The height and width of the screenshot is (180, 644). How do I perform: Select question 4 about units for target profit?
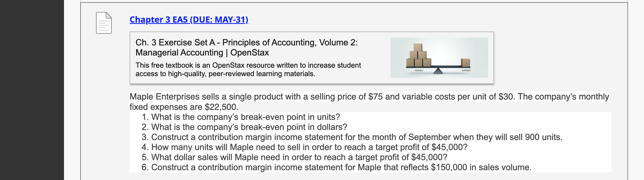[x=309, y=147]
